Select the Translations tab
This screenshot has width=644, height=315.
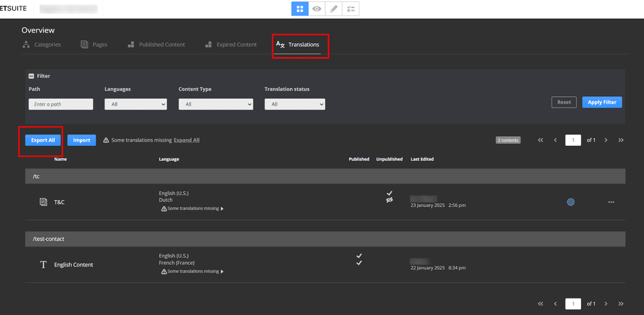tap(297, 45)
